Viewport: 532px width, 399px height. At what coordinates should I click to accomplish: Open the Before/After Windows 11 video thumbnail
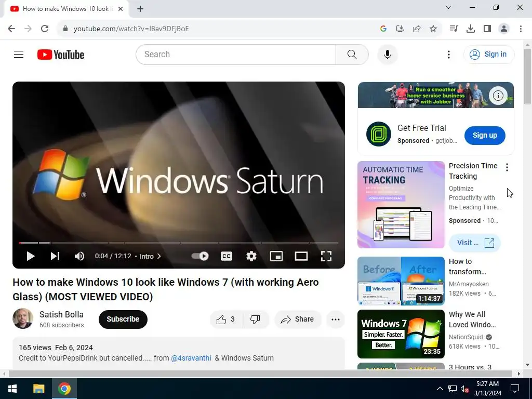[401, 281]
